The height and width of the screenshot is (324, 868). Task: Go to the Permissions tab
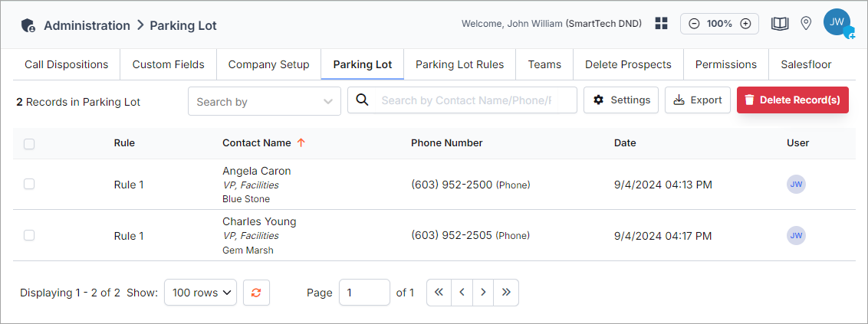click(726, 64)
